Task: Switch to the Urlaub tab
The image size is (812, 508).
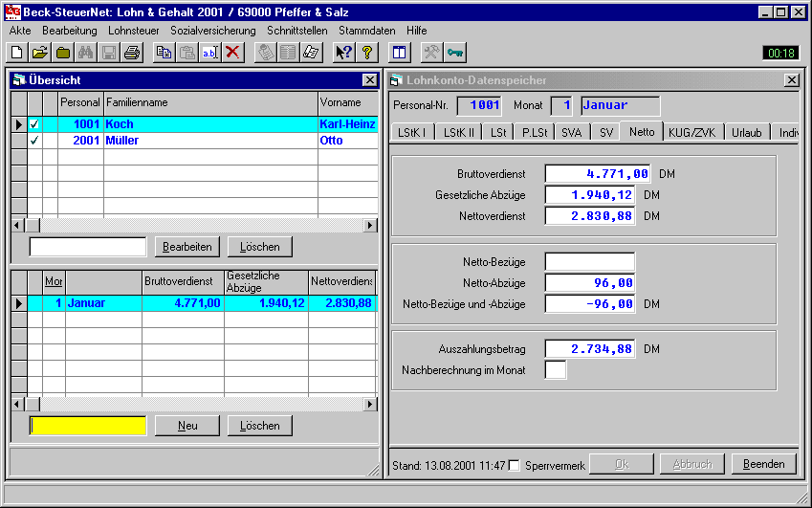Action: pos(747,133)
